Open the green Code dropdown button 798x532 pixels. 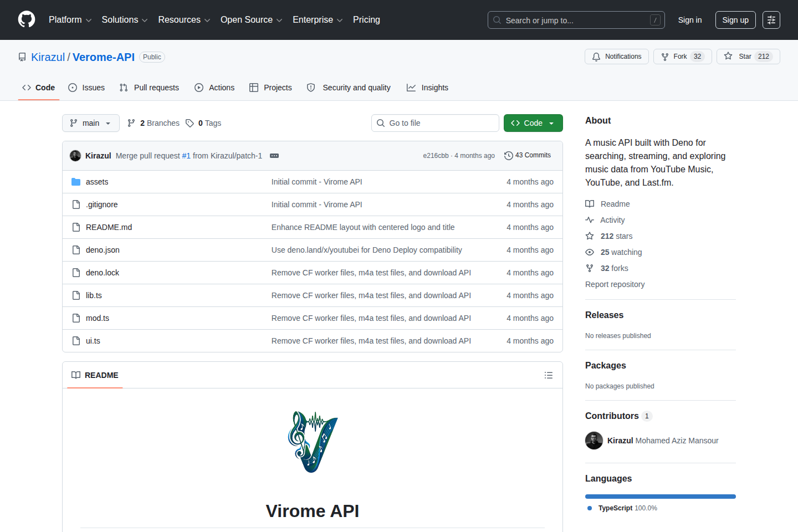coord(533,123)
